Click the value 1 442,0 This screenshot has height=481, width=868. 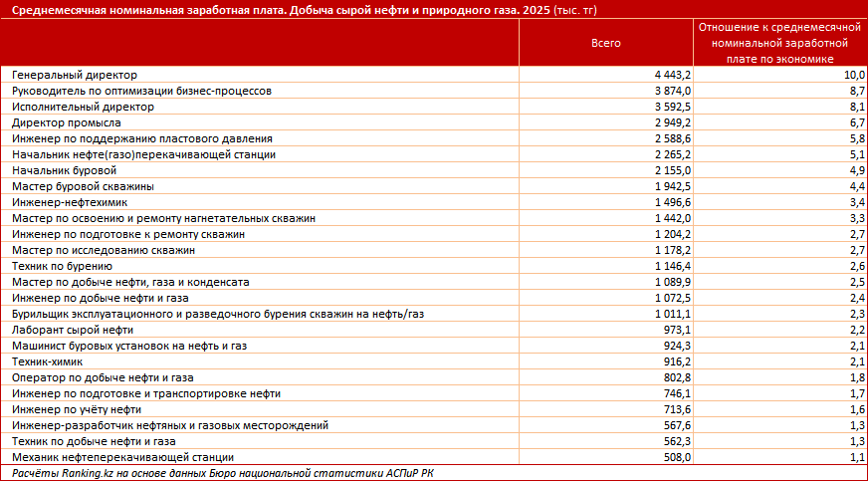(673, 219)
